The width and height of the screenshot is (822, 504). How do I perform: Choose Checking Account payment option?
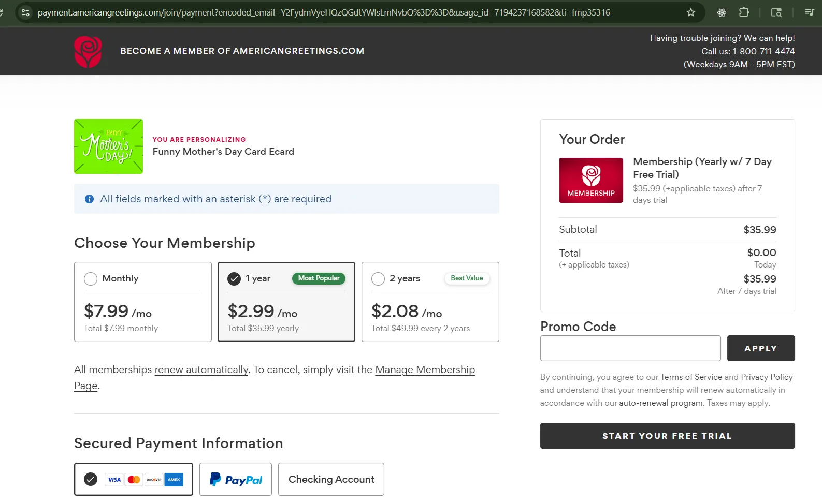pyautogui.click(x=331, y=479)
